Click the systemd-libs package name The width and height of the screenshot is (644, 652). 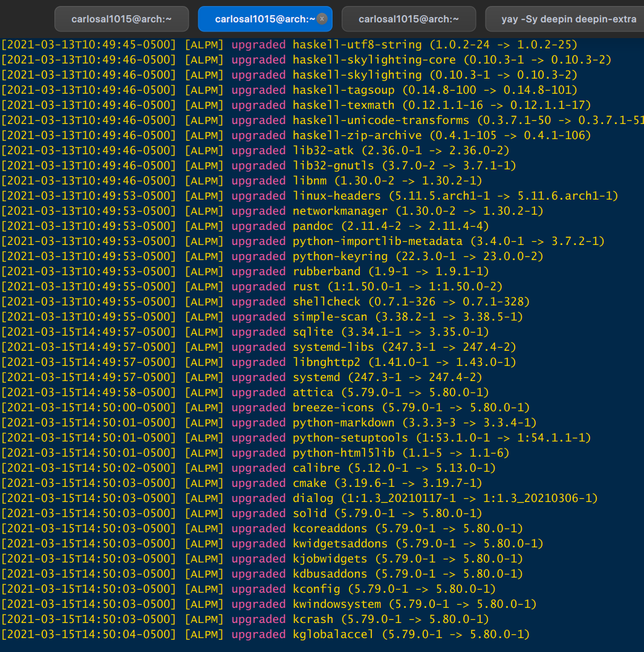click(333, 347)
